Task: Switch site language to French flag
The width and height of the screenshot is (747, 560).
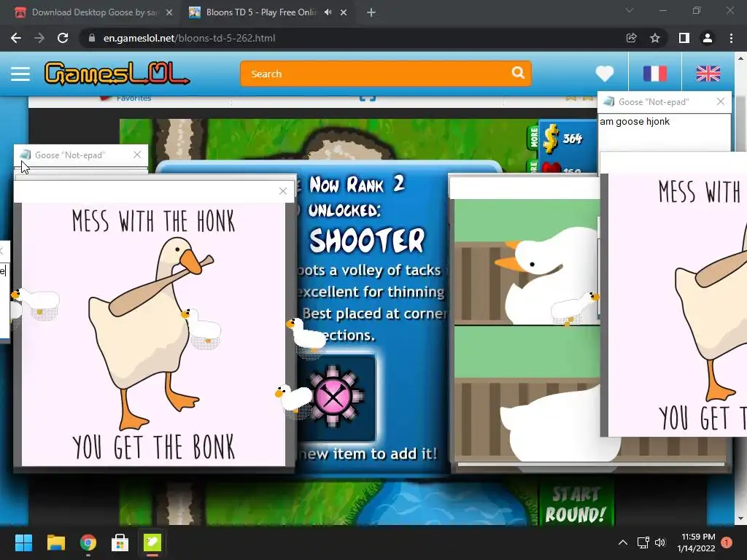Action: click(654, 74)
